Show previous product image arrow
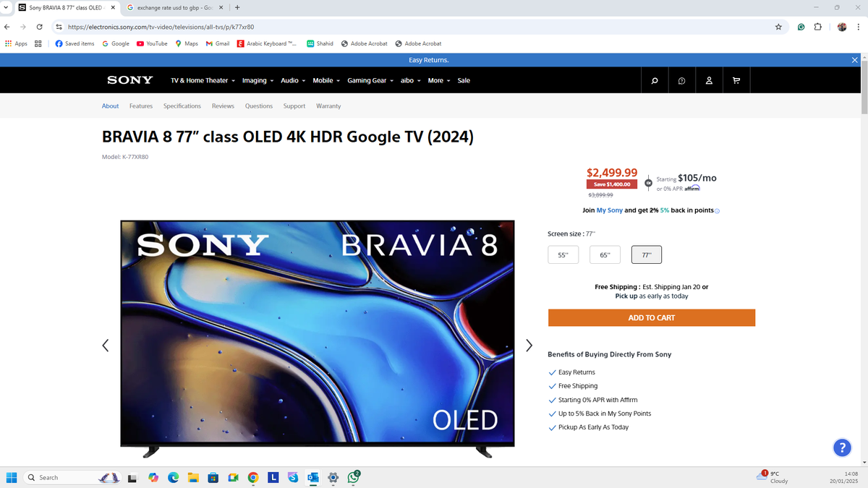868x488 pixels. (x=106, y=346)
